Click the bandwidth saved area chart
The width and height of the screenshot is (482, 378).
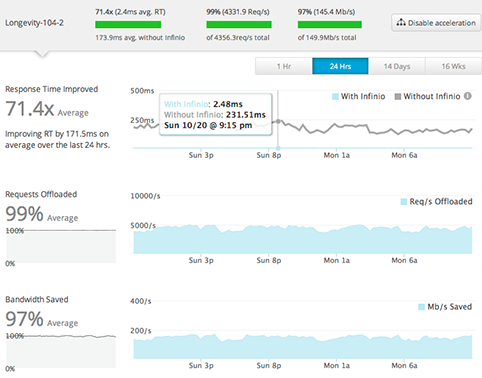[x=303, y=346]
